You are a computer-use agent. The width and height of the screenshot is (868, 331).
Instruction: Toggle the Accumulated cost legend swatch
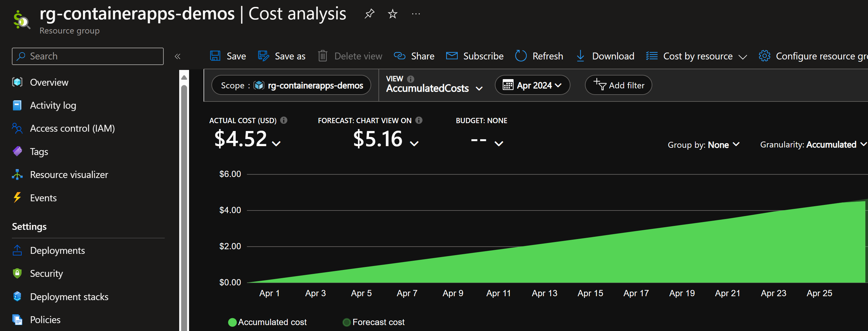click(232, 322)
